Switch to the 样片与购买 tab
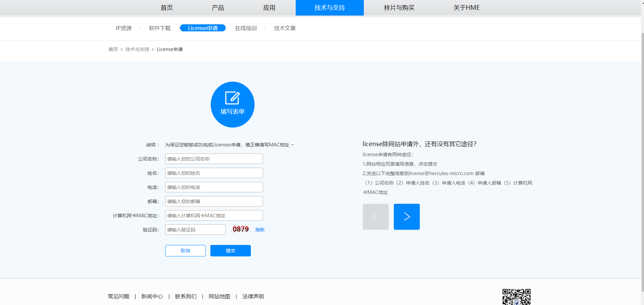This screenshot has height=305, width=644. pos(399,7)
